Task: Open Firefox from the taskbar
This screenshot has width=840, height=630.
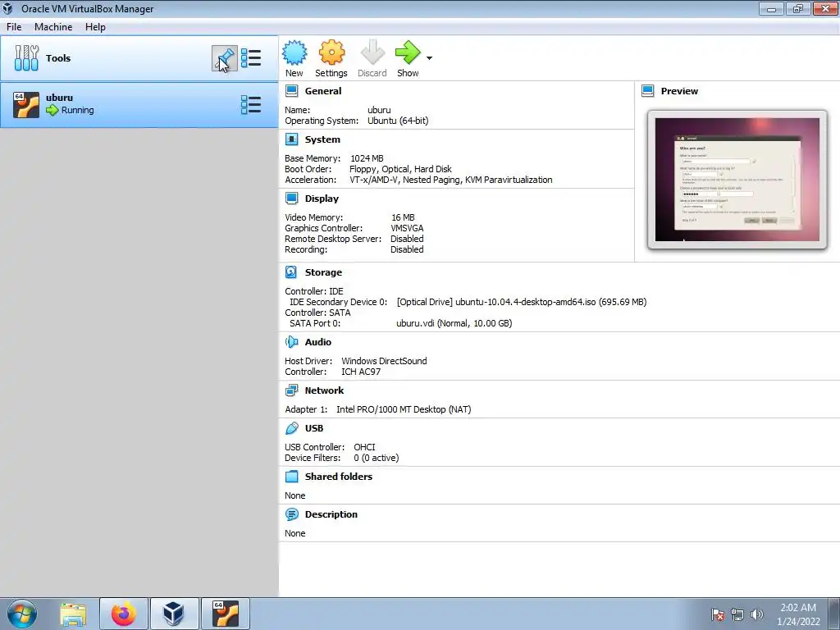Action: click(124, 614)
